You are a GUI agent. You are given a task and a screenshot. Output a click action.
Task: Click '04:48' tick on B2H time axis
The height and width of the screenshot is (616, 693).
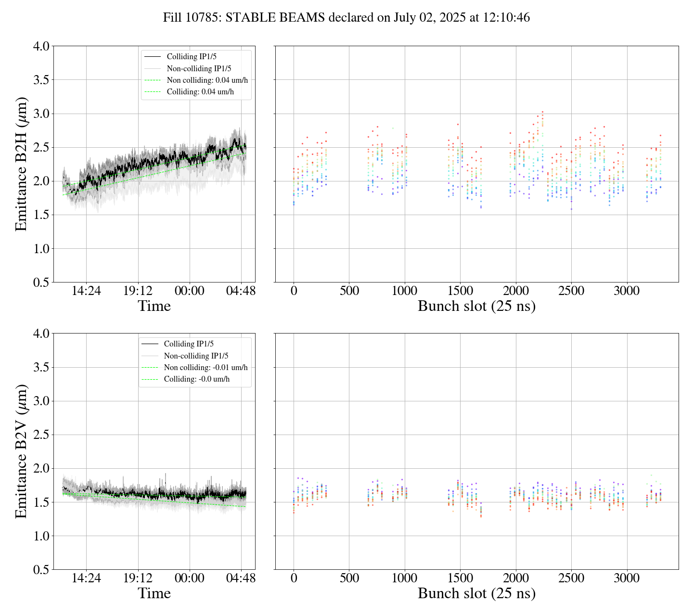click(241, 291)
